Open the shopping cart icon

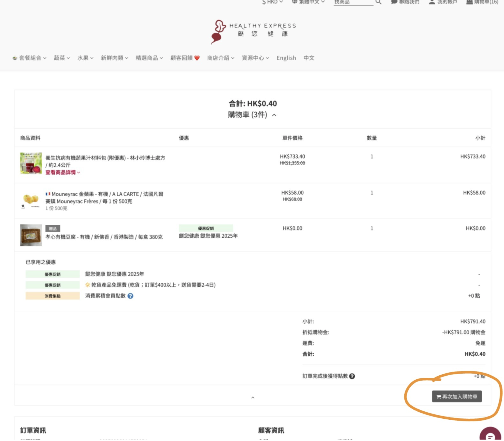pyautogui.click(x=469, y=2)
